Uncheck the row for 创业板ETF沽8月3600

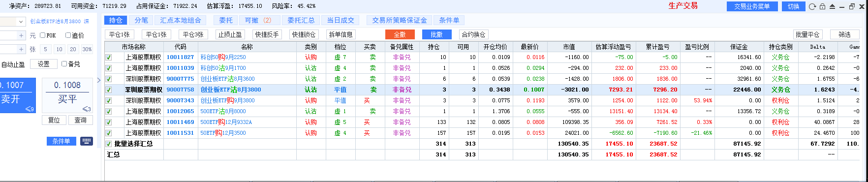(x=109, y=79)
